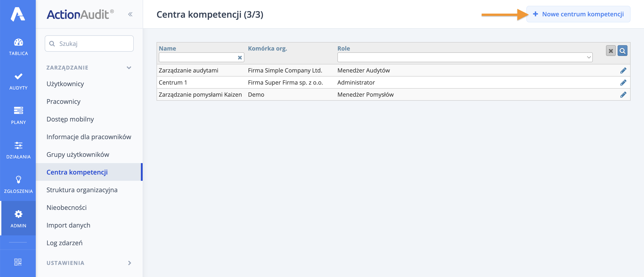This screenshot has height=277, width=644.
Task: Click the QR code icon in sidebar
Action: (18, 262)
